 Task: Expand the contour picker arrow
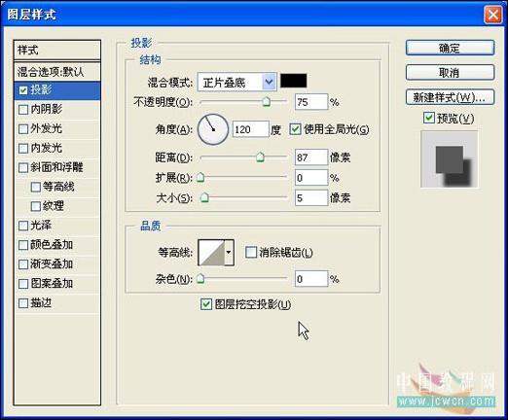pos(229,253)
